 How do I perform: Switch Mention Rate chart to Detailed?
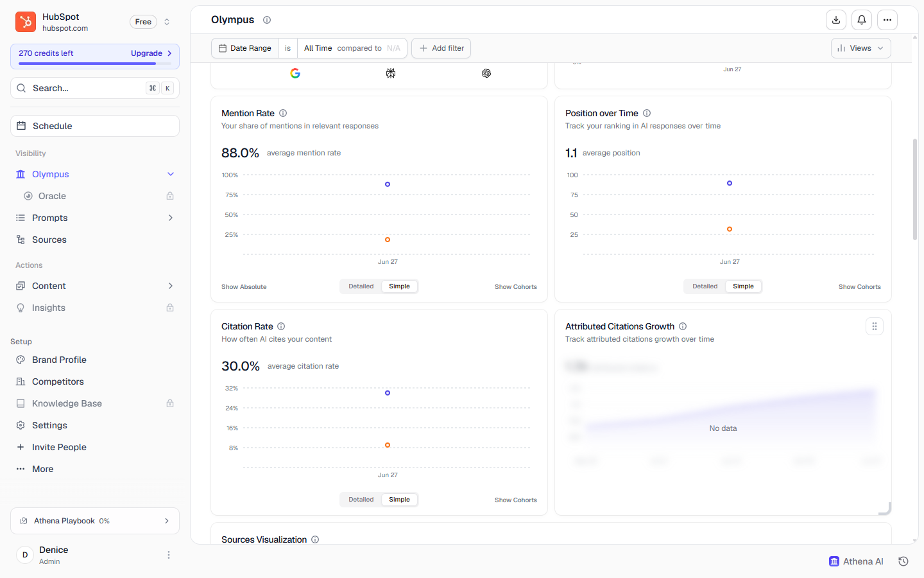pos(361,286)
